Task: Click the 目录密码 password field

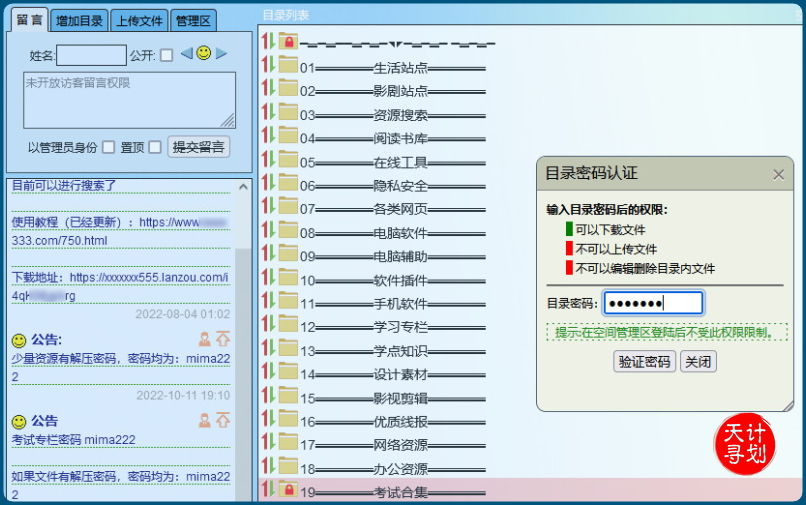Action: tap(653, 303)
